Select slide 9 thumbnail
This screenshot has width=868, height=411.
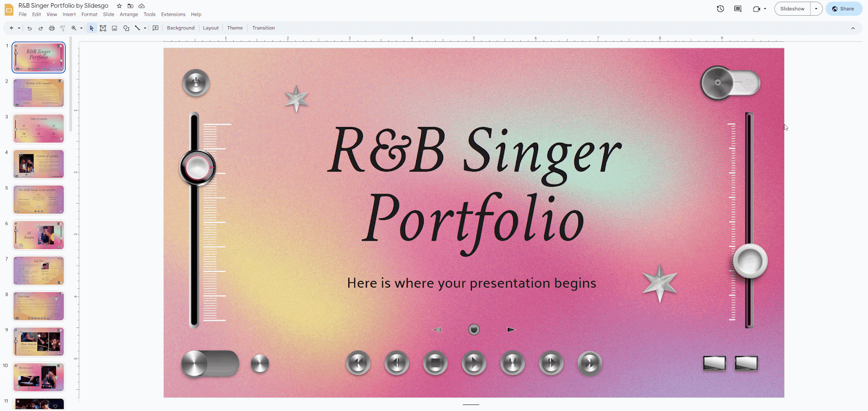point(39,342)
